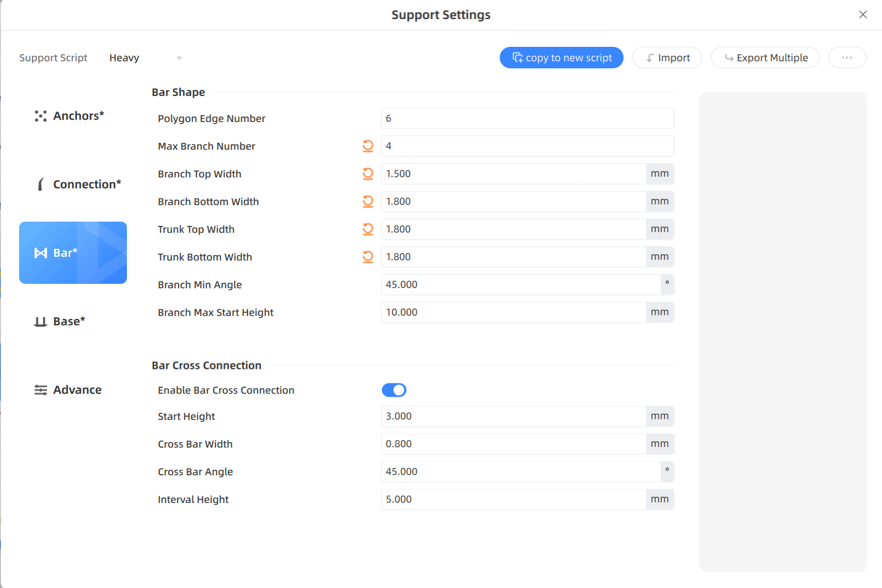Open the more options ellipsis menu
Image resolution: width=882 pixels, height=588 pixels.
[x=848, y=58]
